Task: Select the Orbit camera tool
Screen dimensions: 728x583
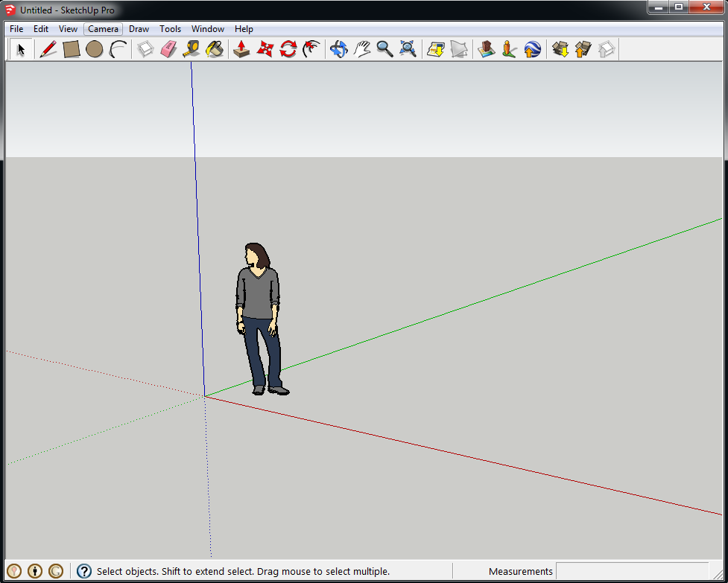Action: pos(338,50)
